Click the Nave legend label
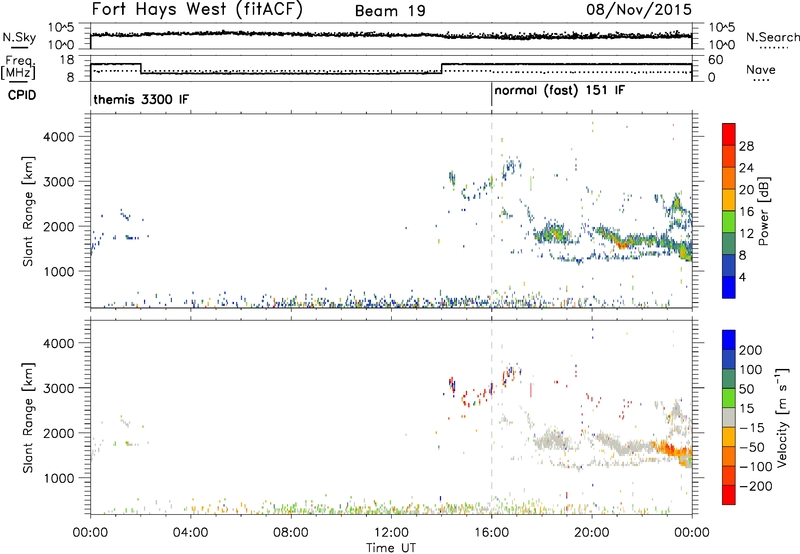The width and height of the screenshot is (800, 554). [761, 69]
